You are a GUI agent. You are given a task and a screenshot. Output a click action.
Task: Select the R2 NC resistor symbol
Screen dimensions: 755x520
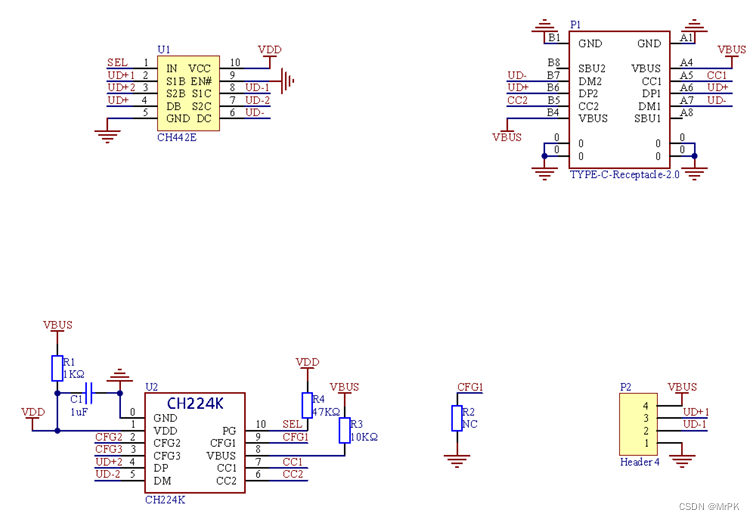tap(456, 418)
